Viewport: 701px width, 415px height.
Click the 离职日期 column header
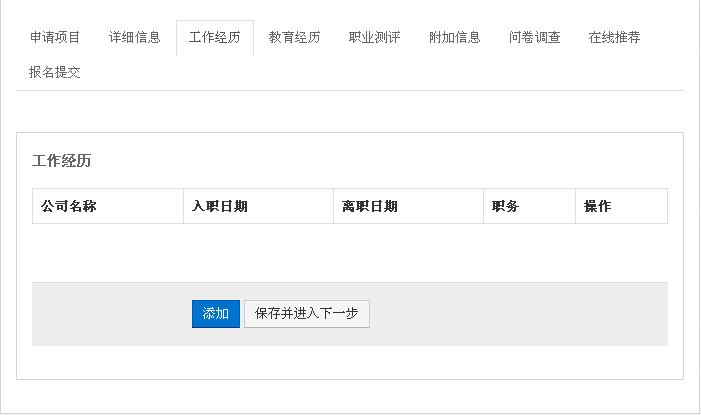click(409, 206)
